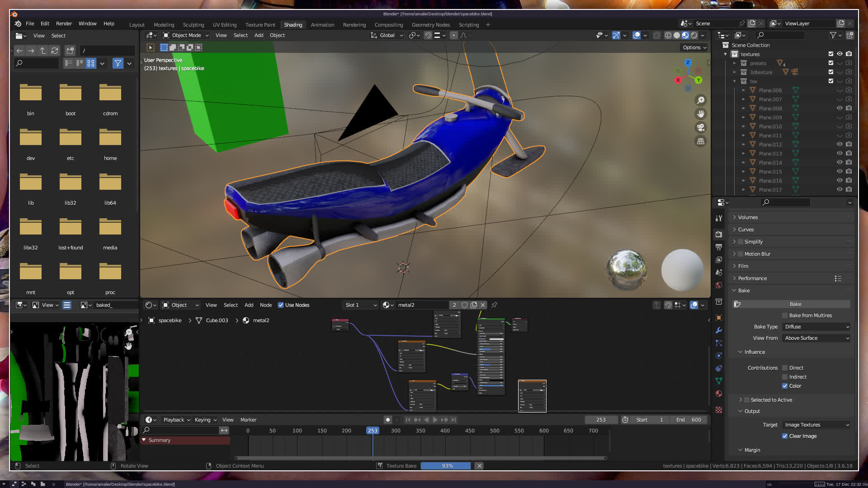Viewport: 868px width, 488px height.
Task: Uncheck the Clear Image option
Action: (x=785, y=436)
